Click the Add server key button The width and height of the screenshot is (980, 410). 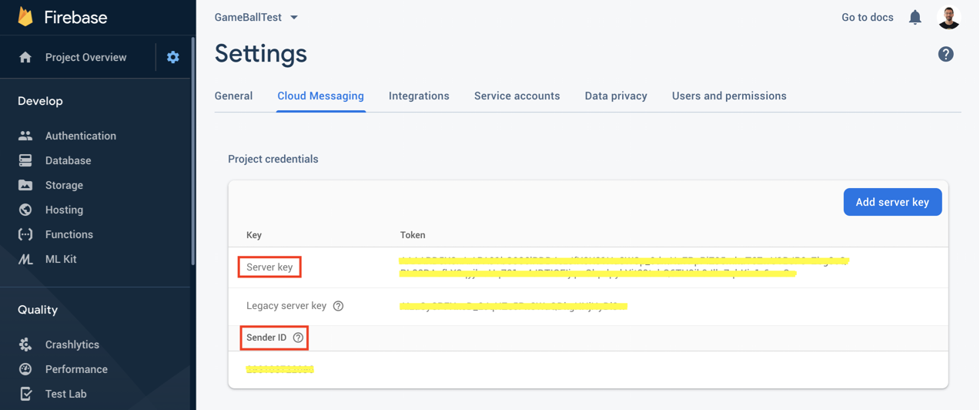point(892,202)
